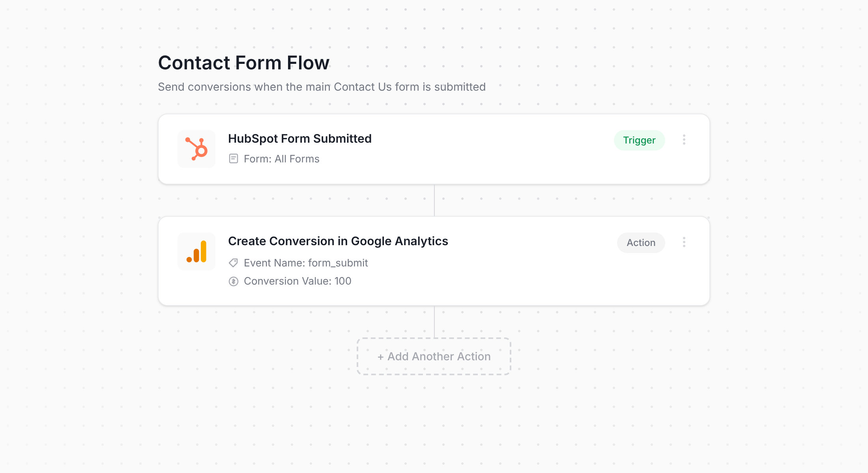Screen dimensions: 868x473
Task: Click the Contact Form Flow title
Action: click(244, 62)
